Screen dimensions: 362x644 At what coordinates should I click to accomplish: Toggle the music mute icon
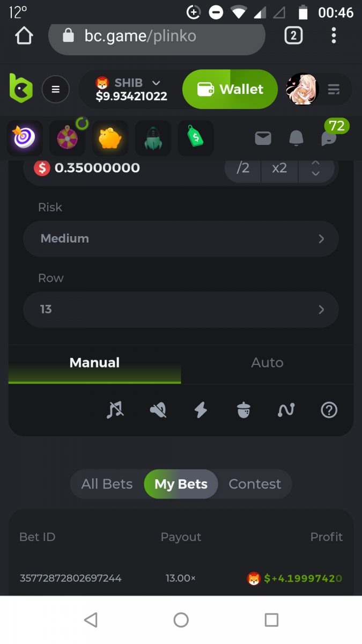point(115,410)
